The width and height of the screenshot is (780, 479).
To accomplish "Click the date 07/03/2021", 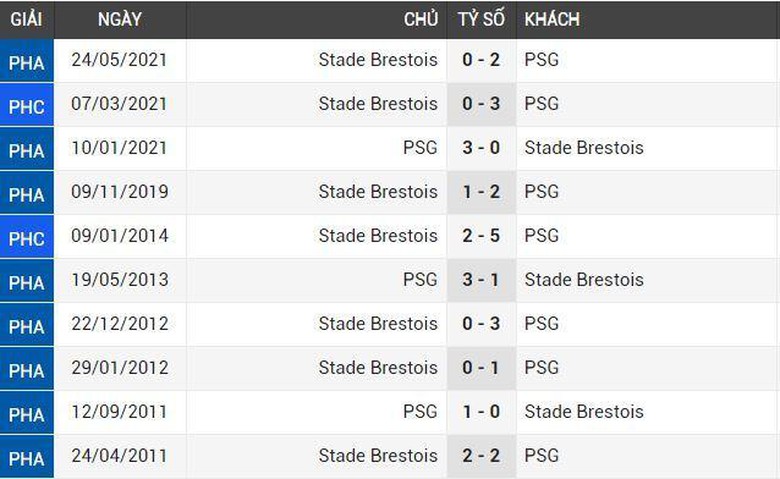I will 120,104.
